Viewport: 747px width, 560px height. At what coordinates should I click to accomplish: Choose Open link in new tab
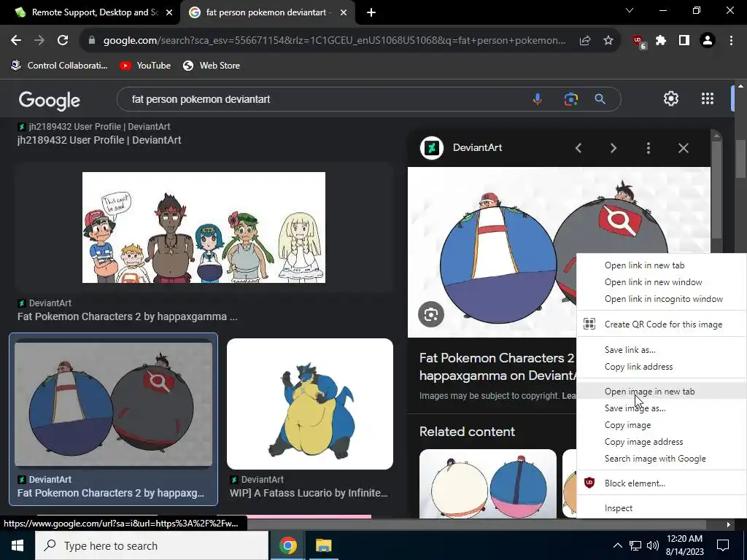[661, 265]
